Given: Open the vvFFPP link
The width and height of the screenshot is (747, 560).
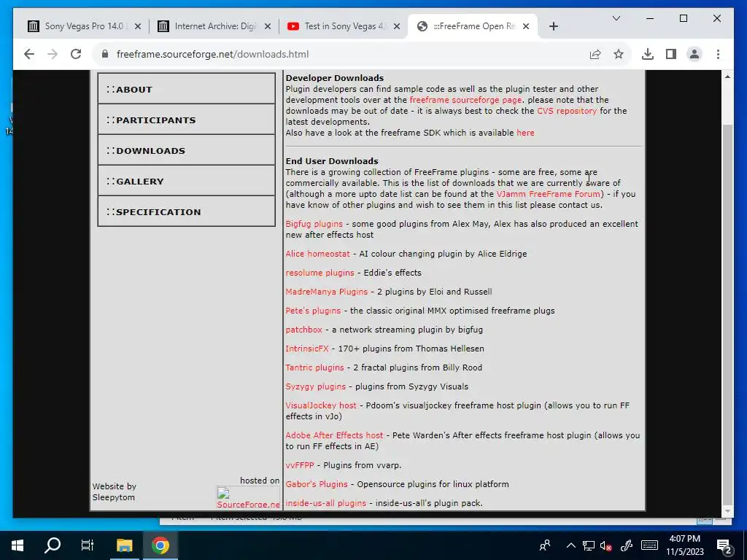Looking at the screenshot, I should click(300, 465).
